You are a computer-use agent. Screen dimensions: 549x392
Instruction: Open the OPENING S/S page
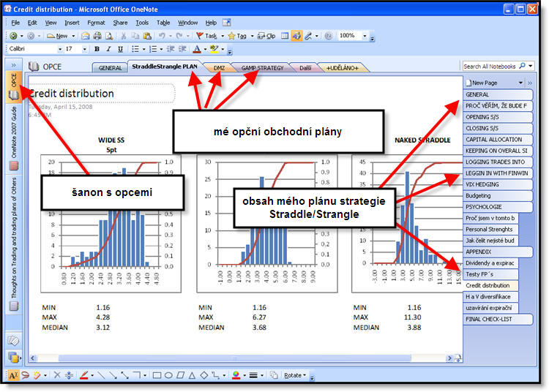[498, 117]
